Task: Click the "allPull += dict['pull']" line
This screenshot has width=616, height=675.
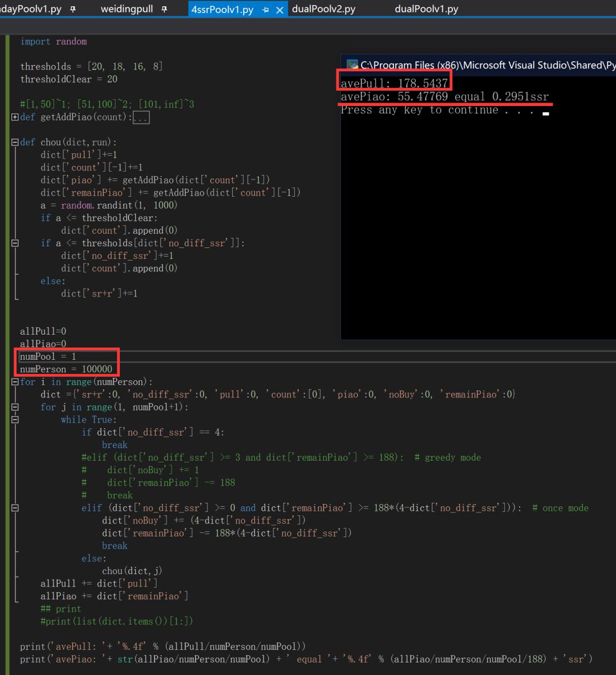Action: point(99,583)
